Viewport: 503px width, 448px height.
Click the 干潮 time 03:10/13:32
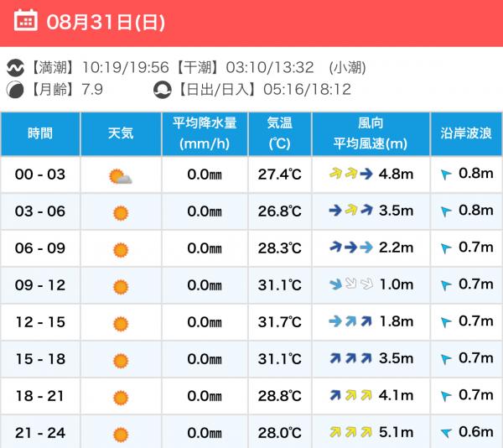(270, 68)
